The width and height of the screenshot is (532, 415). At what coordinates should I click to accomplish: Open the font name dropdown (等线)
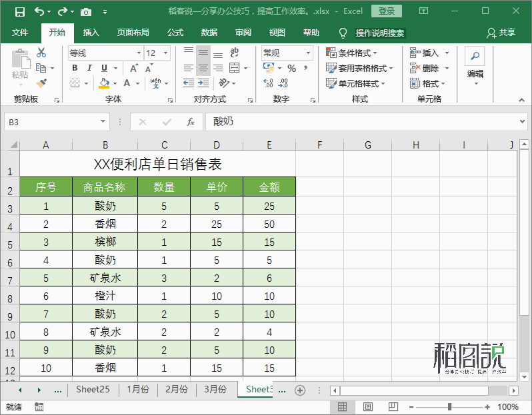139,53
